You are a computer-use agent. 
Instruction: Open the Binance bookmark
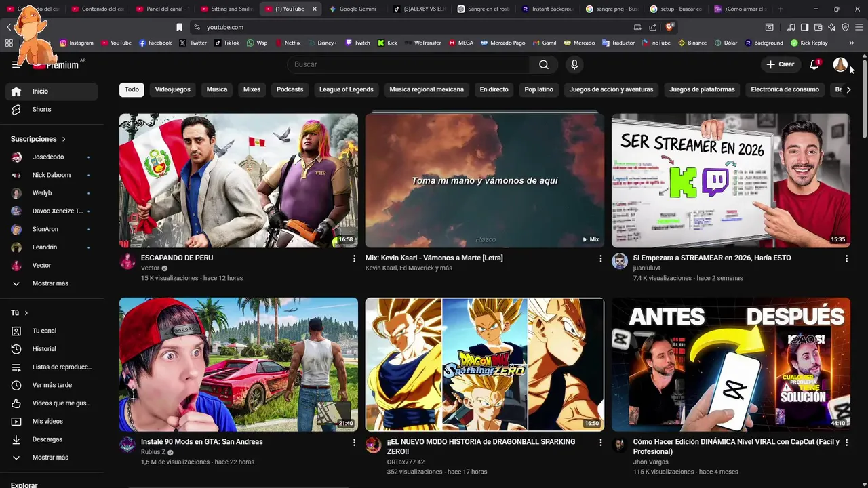pos(692,43)
